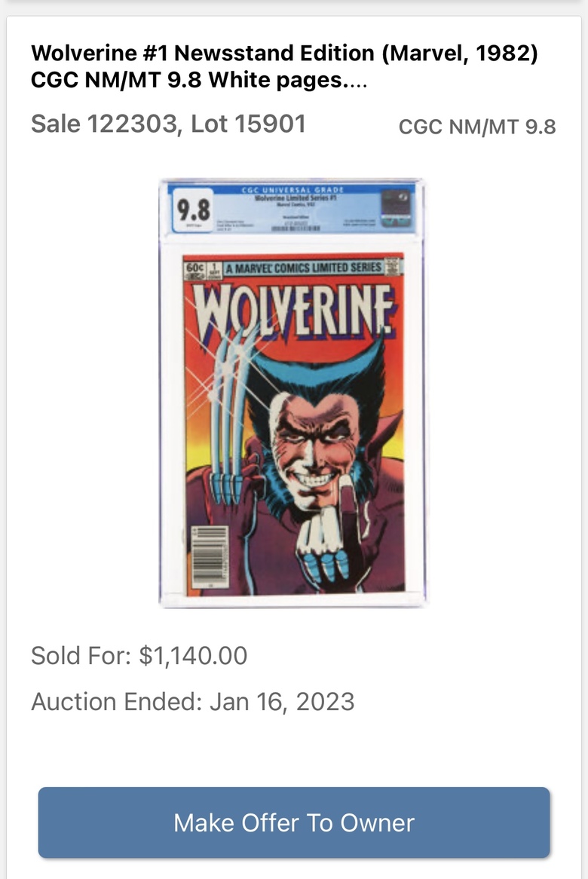588x879 pixels.
Task: Select the Lot 15901 text
Action: (248, 124)
